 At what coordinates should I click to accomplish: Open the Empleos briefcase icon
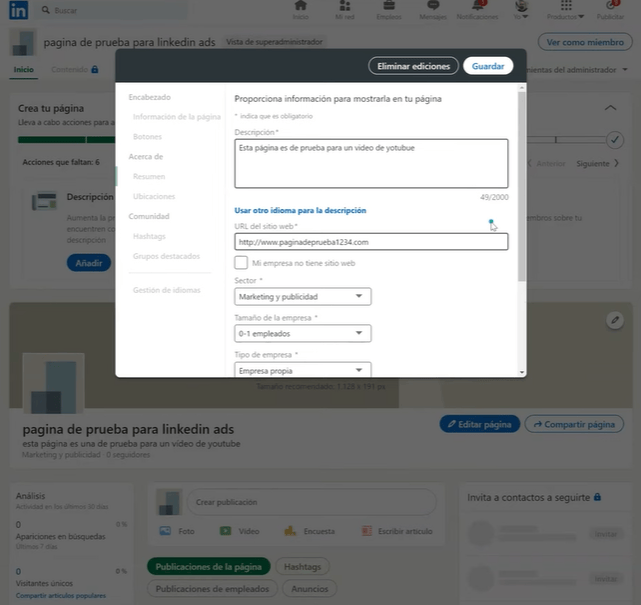389,5
